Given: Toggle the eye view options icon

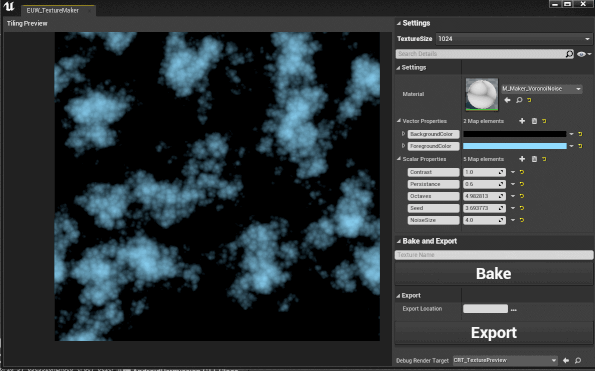Looking at the screenshot, I should click(x=581, y=54).
